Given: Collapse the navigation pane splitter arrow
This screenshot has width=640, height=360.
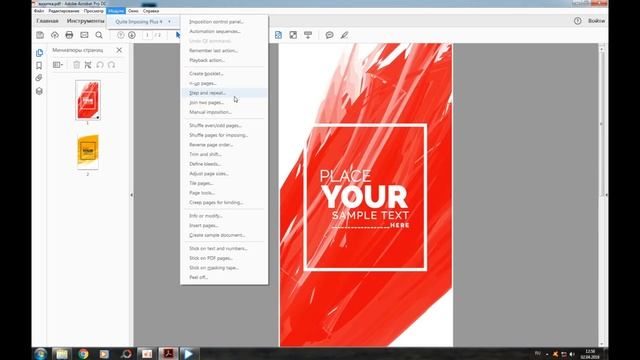Looking at the screenshot, I should pos(131,195).
